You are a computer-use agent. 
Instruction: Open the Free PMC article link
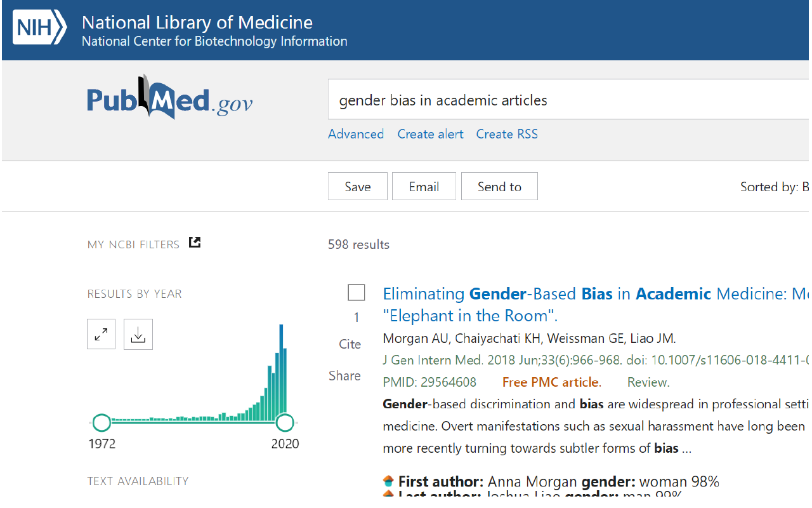click(x=551, y=382)
